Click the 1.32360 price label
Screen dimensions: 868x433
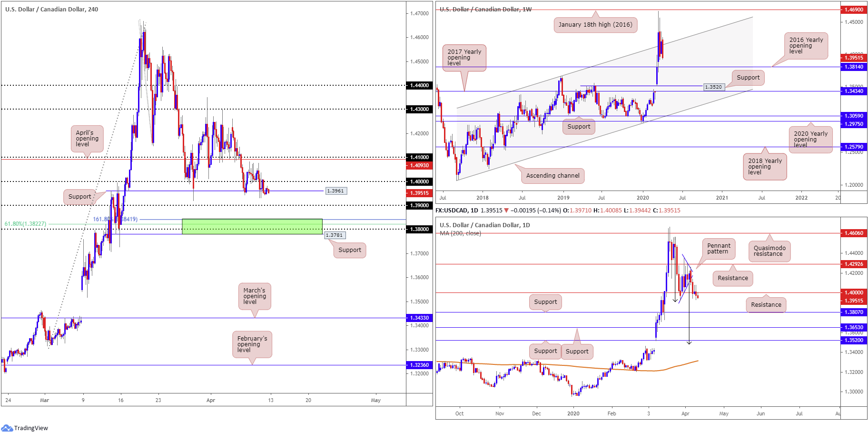419,365
